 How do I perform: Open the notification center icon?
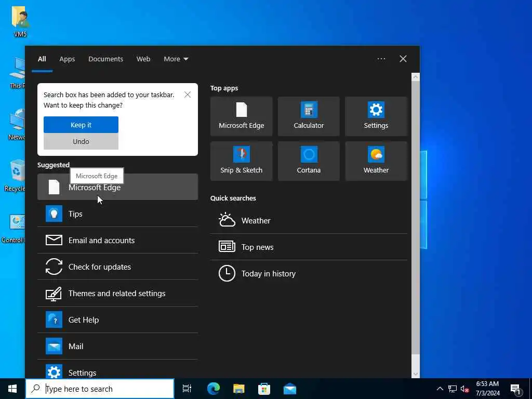coord(516,389)
